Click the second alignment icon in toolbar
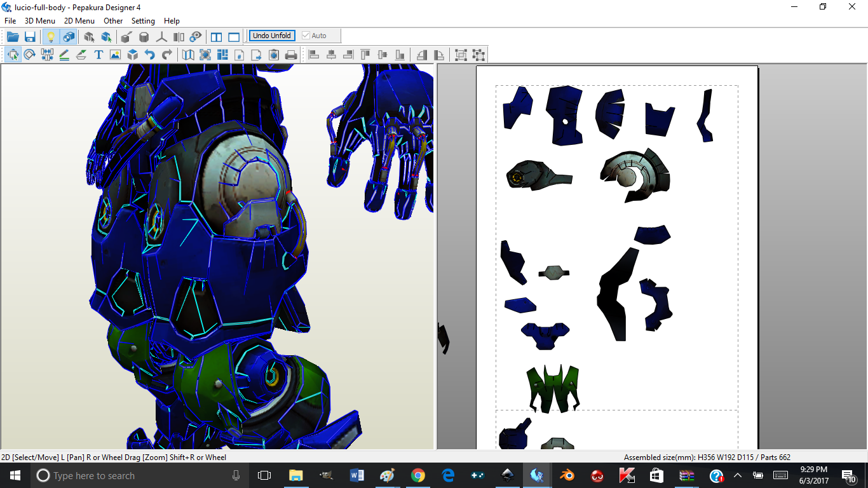Image resolution: width=868 pixels, height=488 pixels. 331,55
